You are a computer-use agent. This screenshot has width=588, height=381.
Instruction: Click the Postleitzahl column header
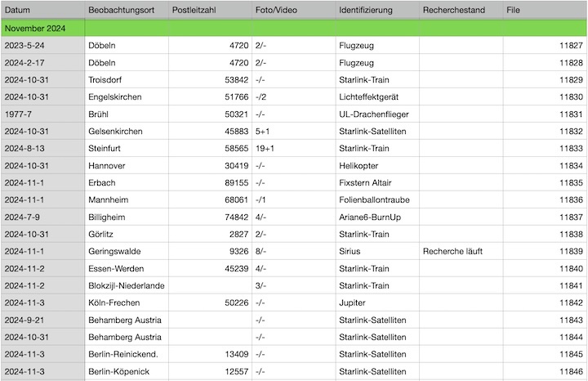coord(194,10)
